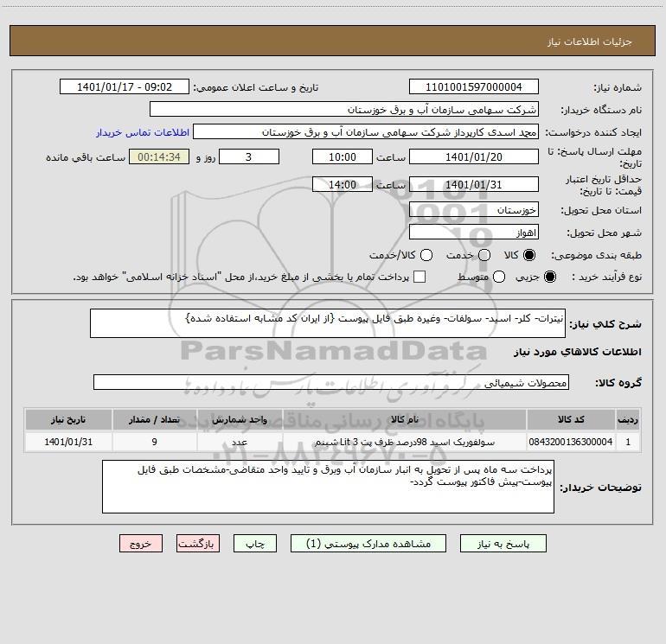Click the پاسخ به نیاز button
This screenshot has height=644, width=666.
click(x=503, y=544)
